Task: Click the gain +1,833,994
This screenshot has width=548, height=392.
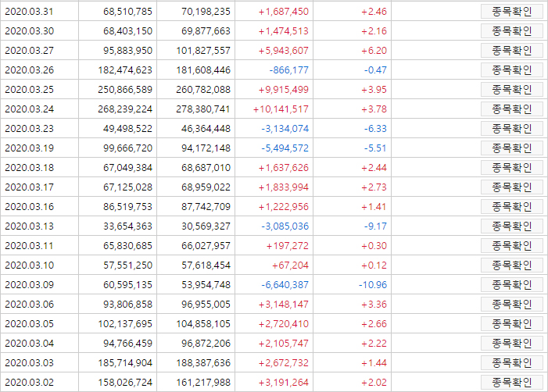Action: [284, 187]
